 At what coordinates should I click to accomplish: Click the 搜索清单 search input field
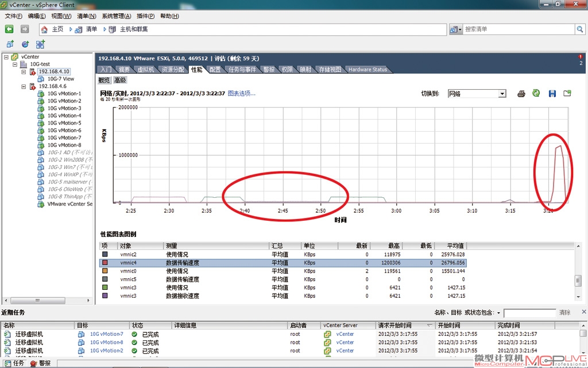point(519,29)
